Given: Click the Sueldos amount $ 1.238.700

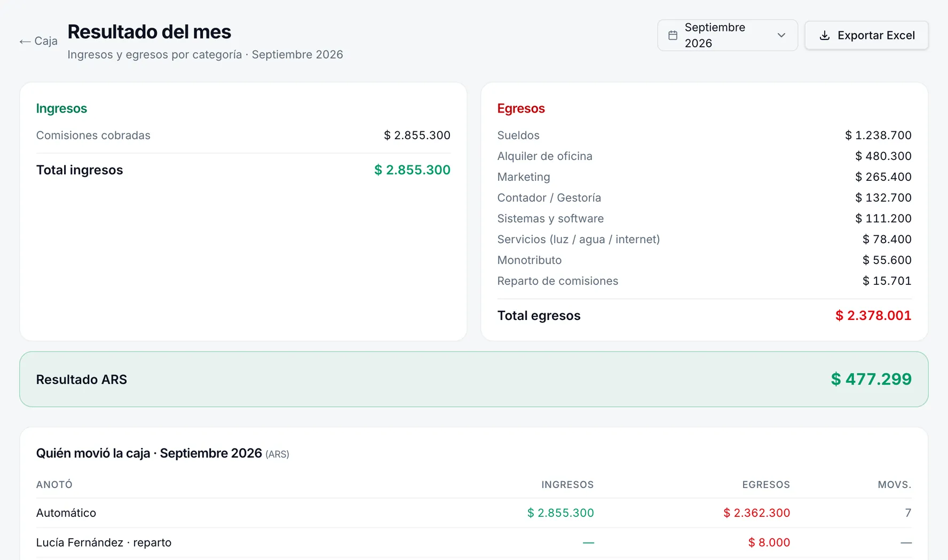Looking at the screenshot, I should coord(878,135).
